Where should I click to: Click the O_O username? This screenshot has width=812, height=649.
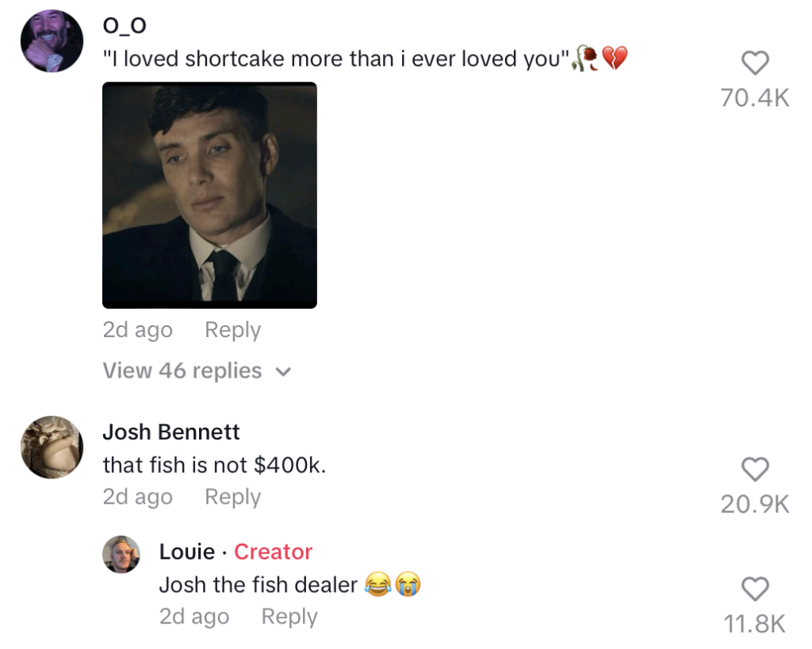pos(124,25)
